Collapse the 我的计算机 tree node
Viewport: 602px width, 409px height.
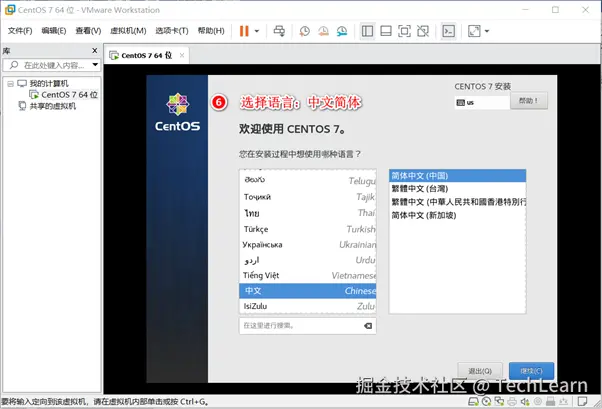pyautogui.click(x=10, y=84)
